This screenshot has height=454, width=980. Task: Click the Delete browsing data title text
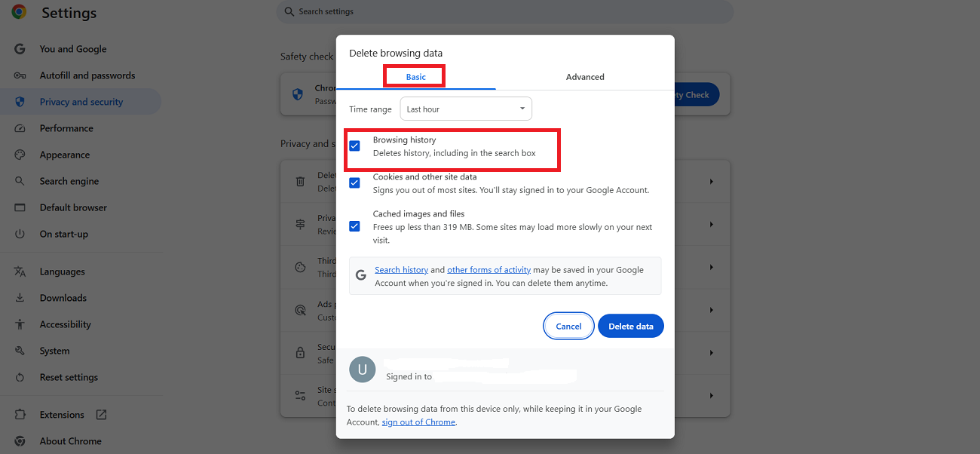click(x=396, y=54)
